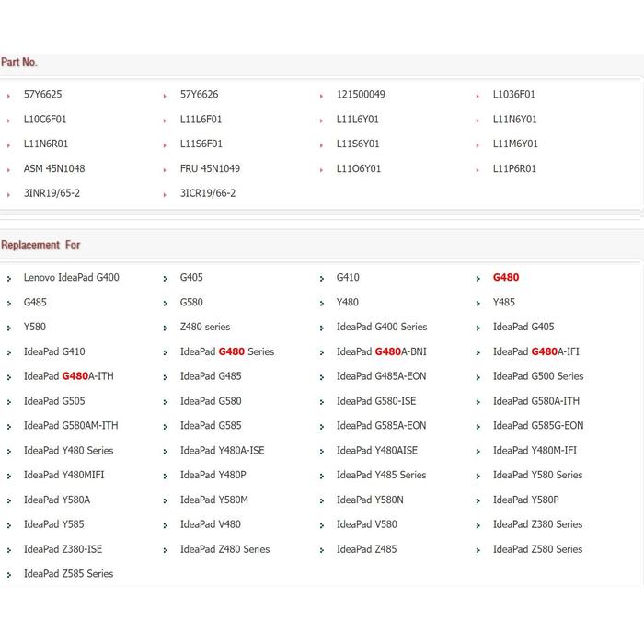Select part number L11O6Y01

(x=359, y=169)
